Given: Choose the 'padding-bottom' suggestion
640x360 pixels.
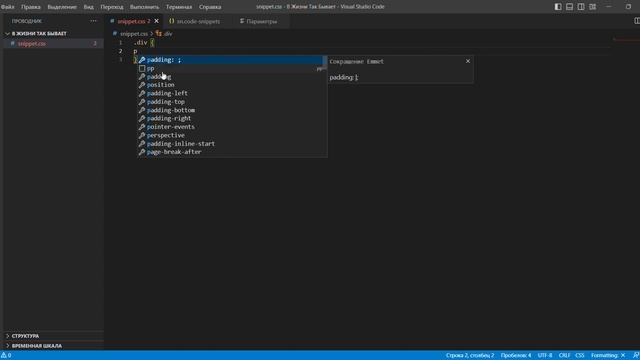Looking at the screenshot, I should coord(231,110).
